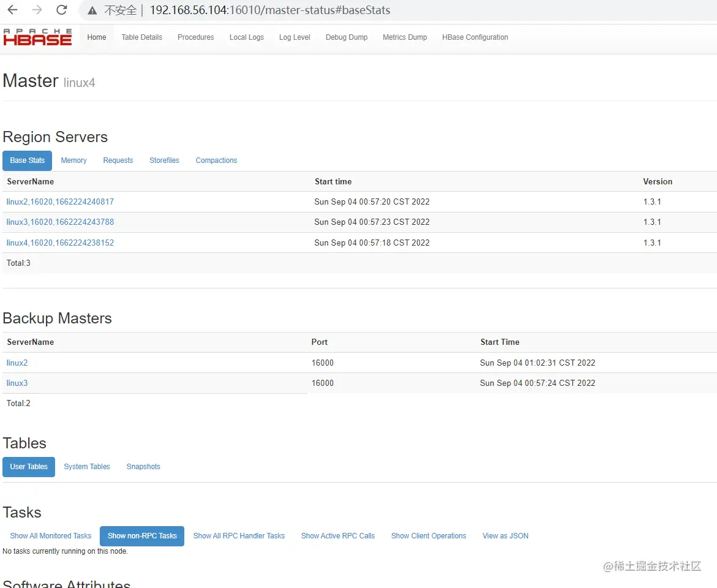
Task: Click start time 'Sun Sep 04 00:57:18 CST 2022'
Action: pyautogui.click(x=372, y=243)
